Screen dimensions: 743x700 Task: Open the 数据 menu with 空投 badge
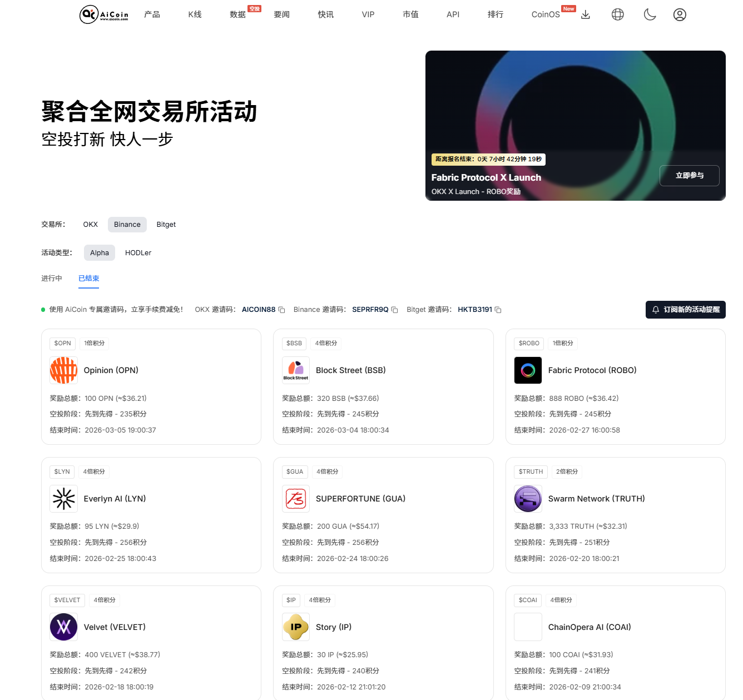pos(236,14)
